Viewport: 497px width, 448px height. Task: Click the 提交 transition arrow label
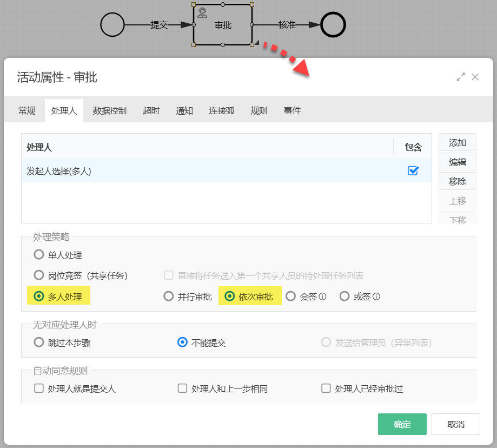point(158,24)
